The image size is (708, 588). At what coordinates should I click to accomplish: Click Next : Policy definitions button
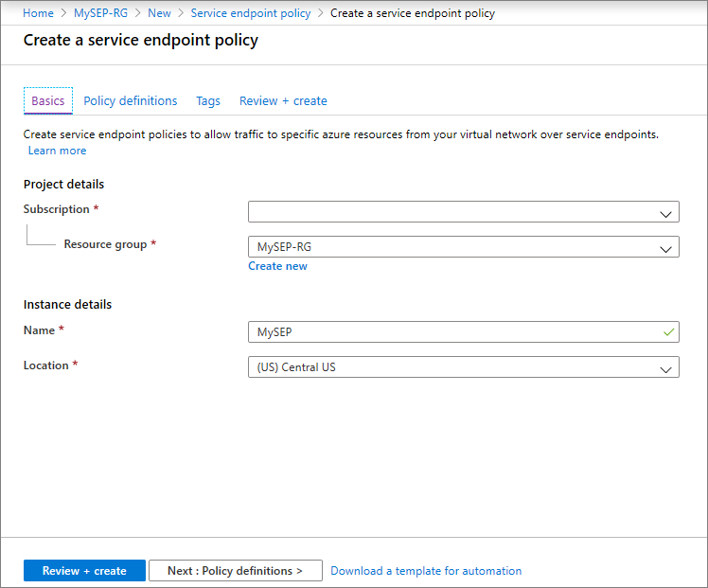[235, 571]
